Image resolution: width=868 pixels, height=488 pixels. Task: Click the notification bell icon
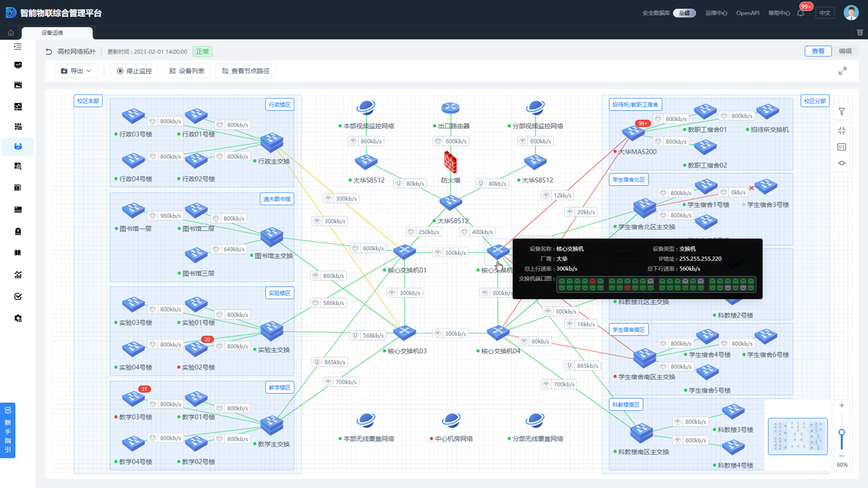tap(801, 13)
